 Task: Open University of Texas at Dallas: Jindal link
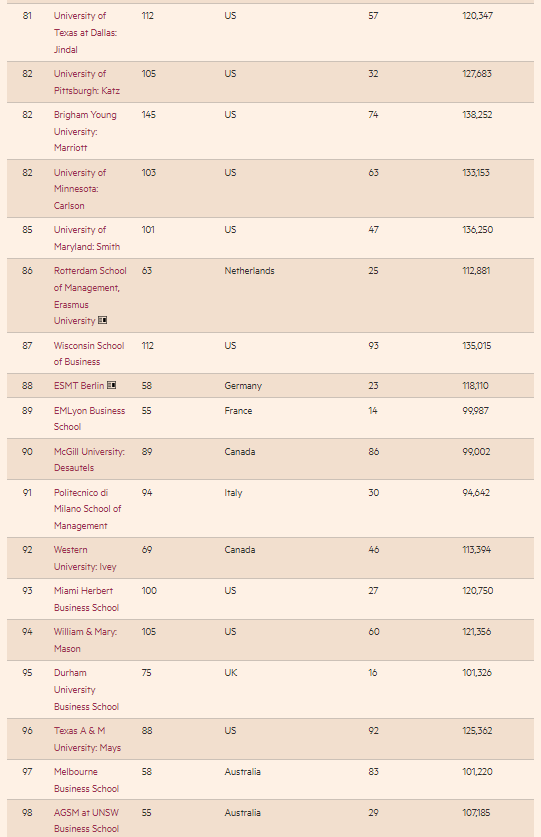click(85, 33)
